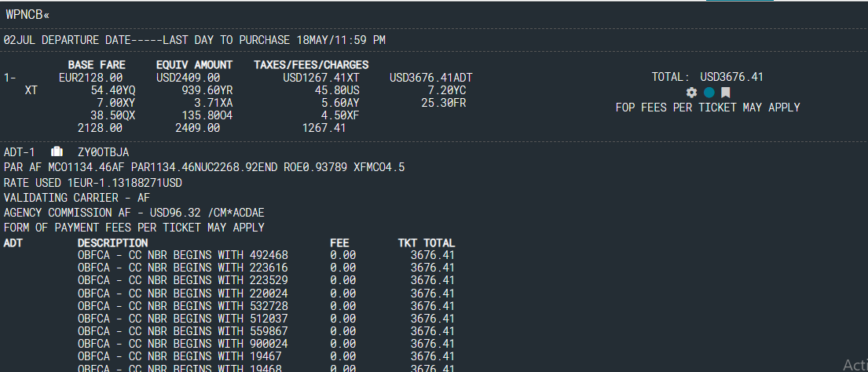The width and height of the screenshot is (868, 372).
Task: Click the baggage icon next to ADT-1
Action: click(x=57, y=151)
